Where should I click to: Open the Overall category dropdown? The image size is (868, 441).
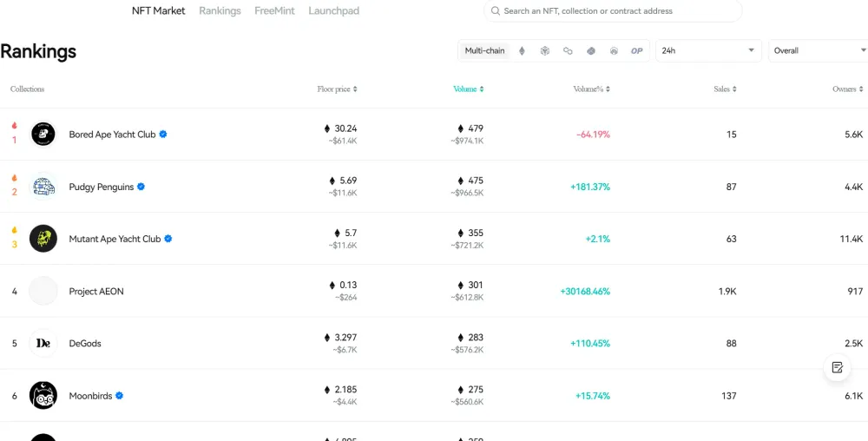pos(819,50)
